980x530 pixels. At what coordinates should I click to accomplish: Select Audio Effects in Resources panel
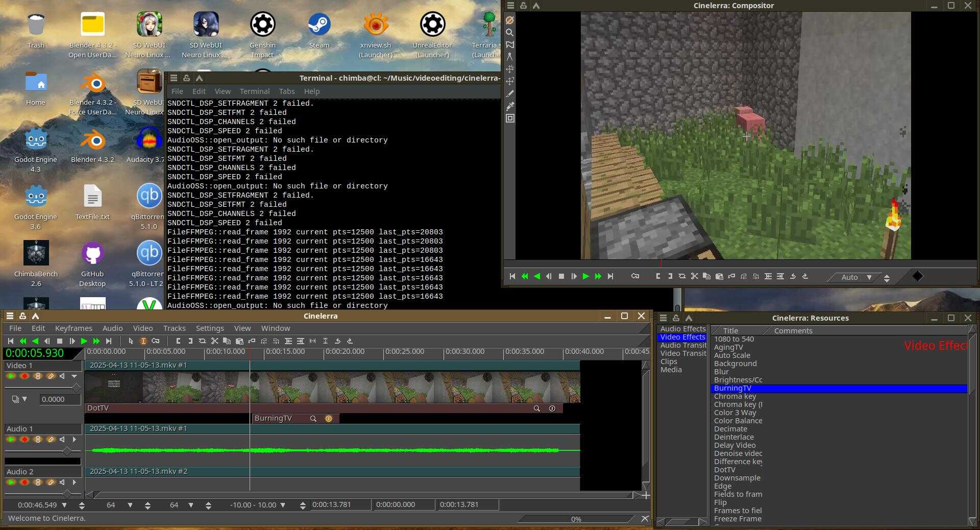(x=682, y=329)
